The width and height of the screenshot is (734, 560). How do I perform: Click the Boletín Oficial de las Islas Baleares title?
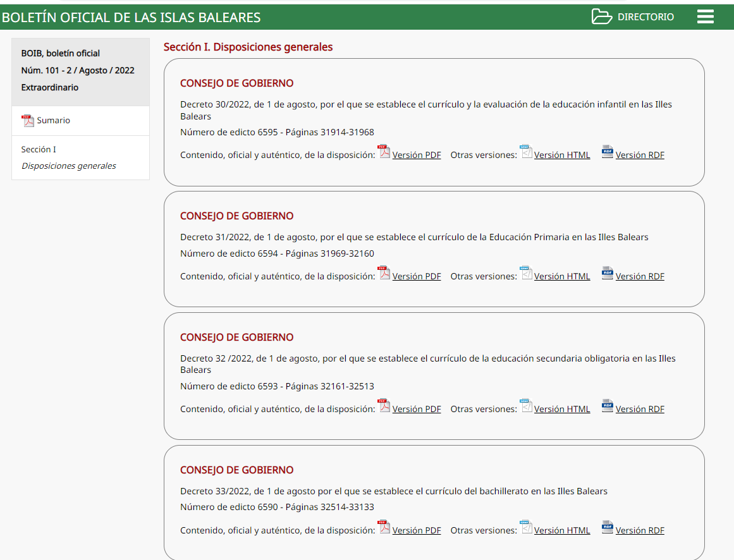[x=132, y=18]
